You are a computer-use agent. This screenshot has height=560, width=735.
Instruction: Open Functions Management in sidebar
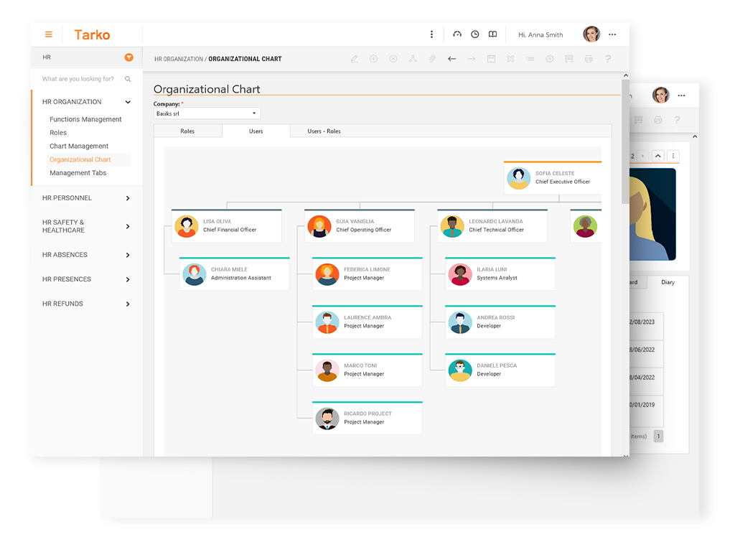coord(85,119)
